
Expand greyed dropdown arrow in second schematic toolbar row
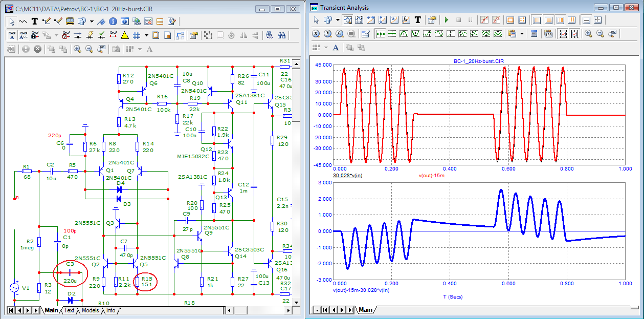pyautogui.click(x=57, y=35)
